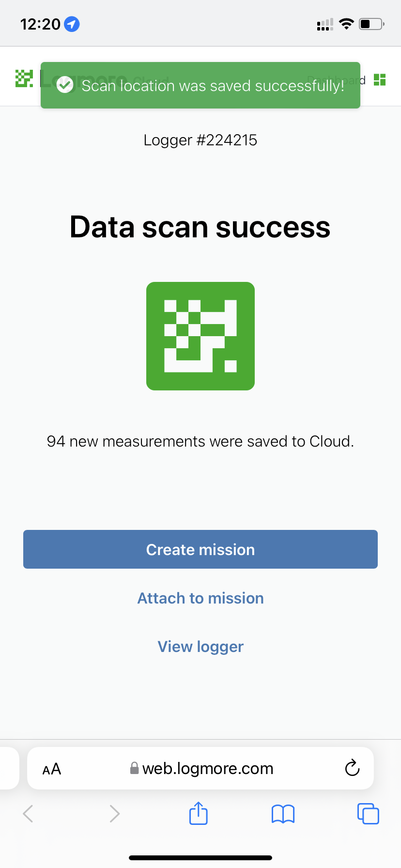Reload the page with the refresh icon
This screenshot has height=868, width=401.
(x=352, y=768)
